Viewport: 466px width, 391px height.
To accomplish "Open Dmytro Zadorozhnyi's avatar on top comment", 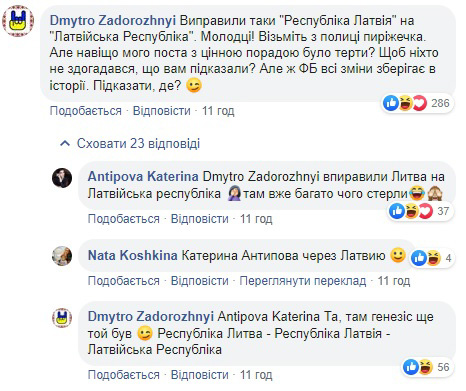I will (x=18, y=21).
